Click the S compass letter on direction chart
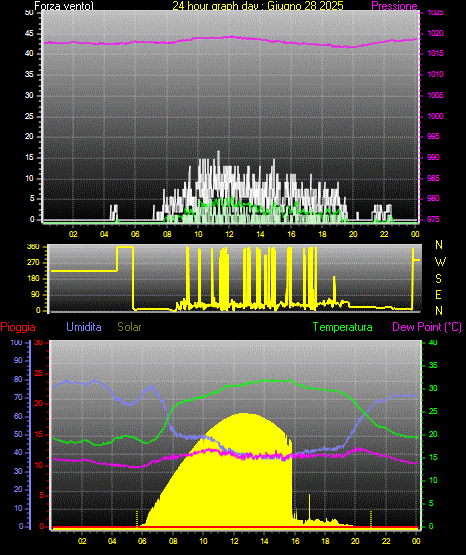The height and width of the screenshot is (555, 466). 438,279
